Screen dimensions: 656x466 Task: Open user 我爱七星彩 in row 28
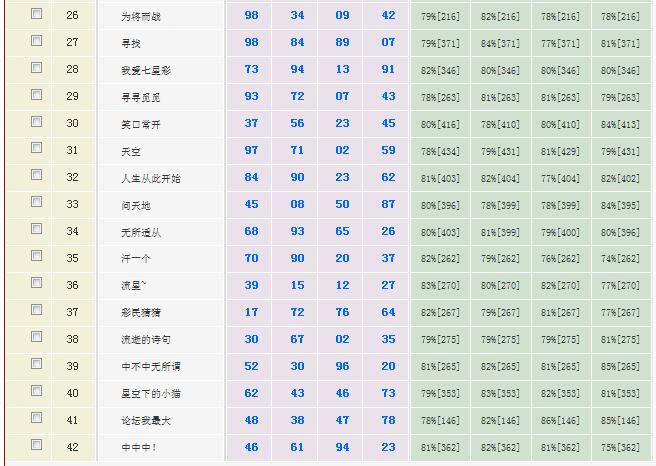(x=144, y=70)
